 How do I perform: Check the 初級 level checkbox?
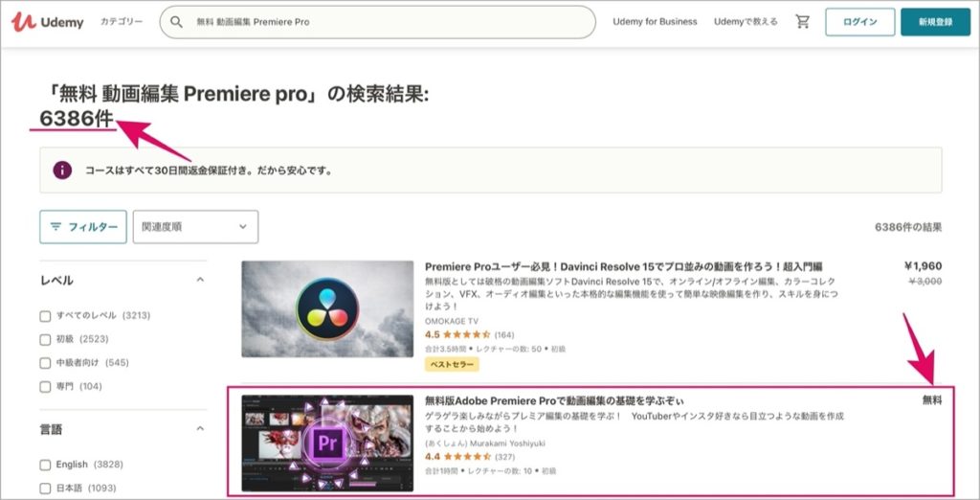click(x=45, y=340)
